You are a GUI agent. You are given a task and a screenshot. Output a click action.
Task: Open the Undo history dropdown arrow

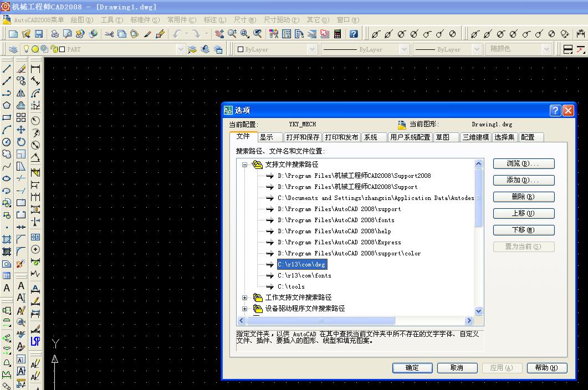(x=186, y=34)
